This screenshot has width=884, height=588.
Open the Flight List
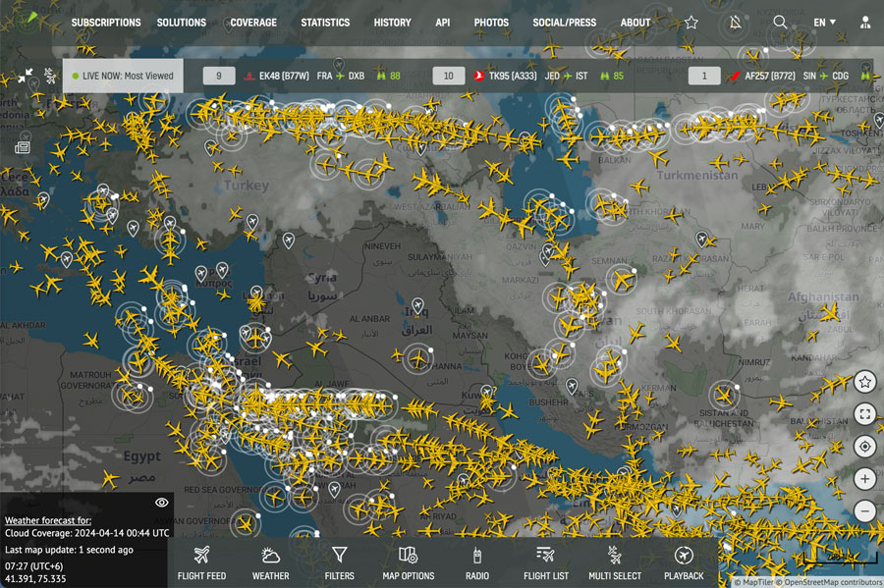pos(546,563)
